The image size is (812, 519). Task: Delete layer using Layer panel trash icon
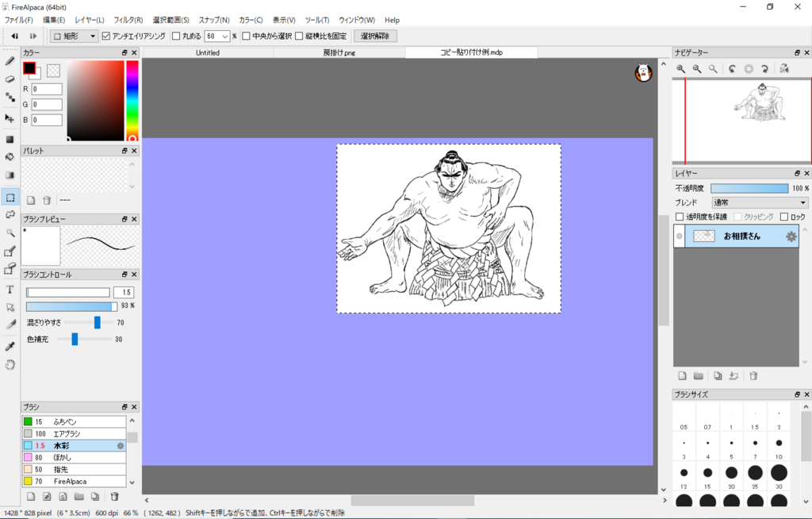click(x=753, y=376)
